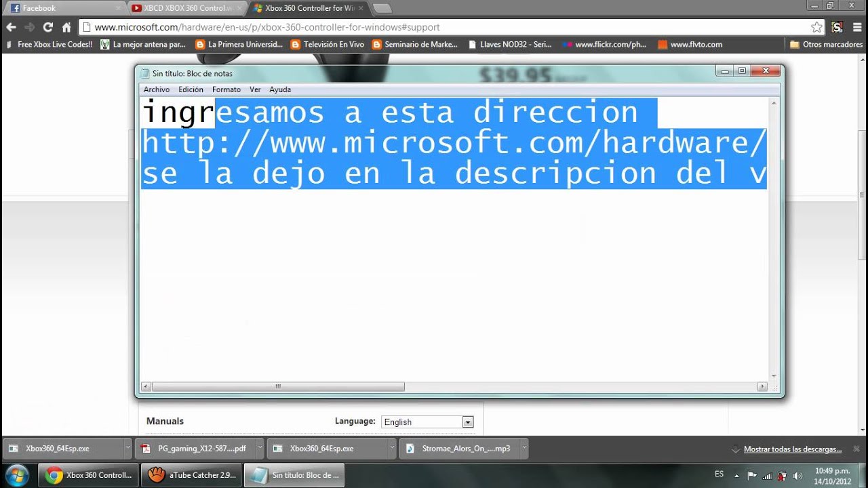Open the www.flvto.com bookmark
The height and width of the screenshot is (488, 868).
pos(690,44)
